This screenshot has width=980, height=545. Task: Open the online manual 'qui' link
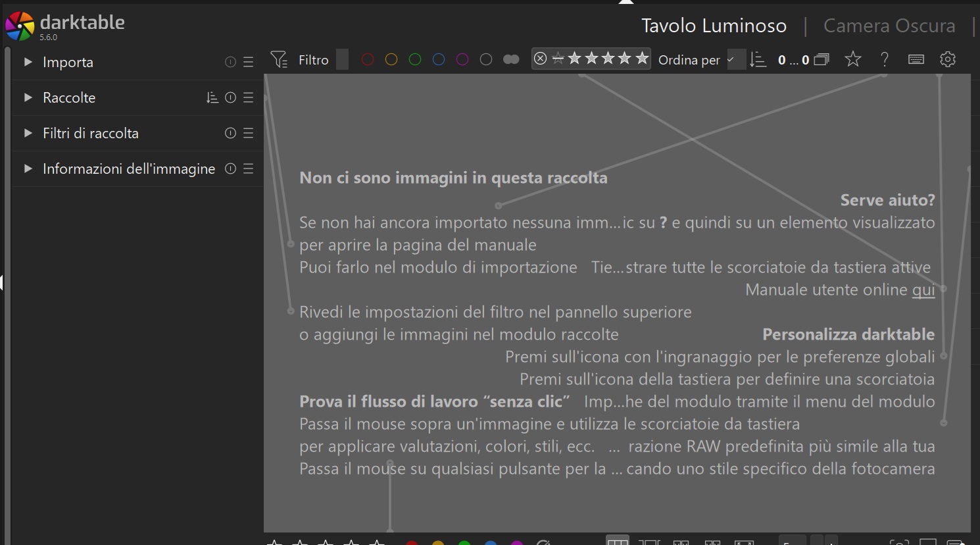point(923,290)
